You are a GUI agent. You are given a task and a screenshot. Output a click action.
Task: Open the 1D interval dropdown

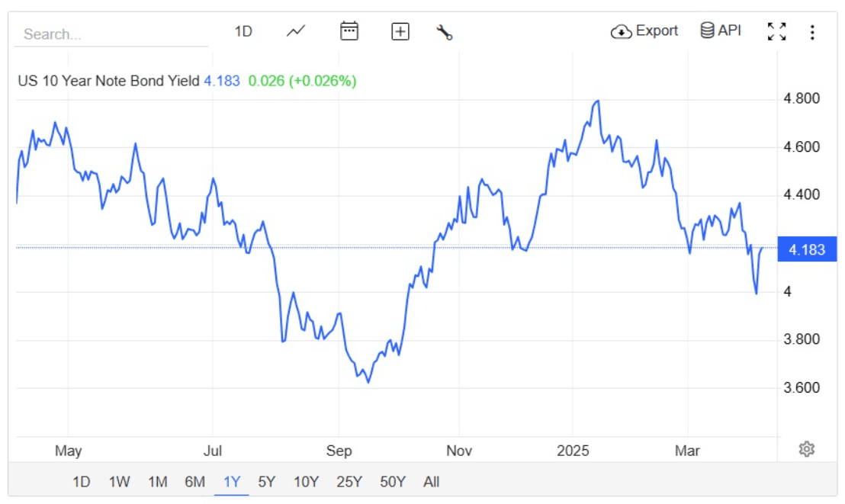point(244,30)
